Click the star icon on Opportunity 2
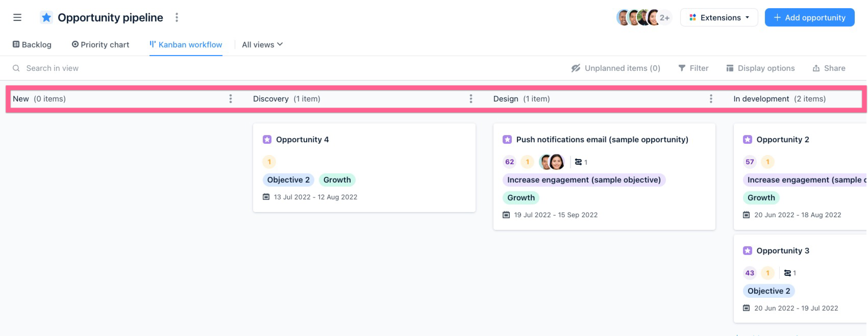Image resolution: width=868 pixels, height=336 pixels. (x=748, y=140)
